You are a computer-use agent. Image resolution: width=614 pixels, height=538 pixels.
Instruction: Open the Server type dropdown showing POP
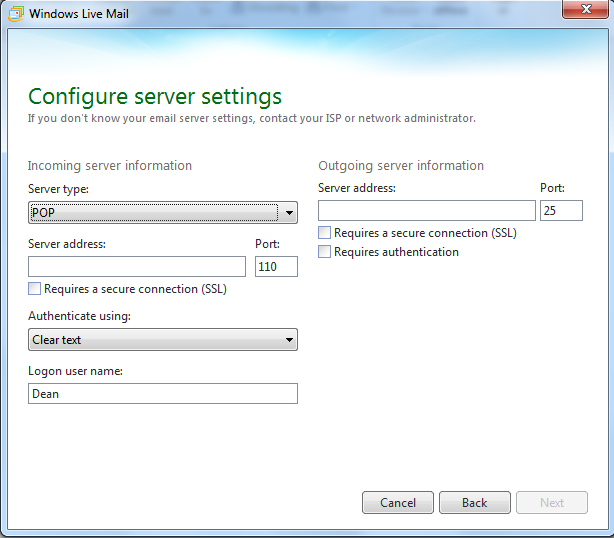(x=163, y=213)
